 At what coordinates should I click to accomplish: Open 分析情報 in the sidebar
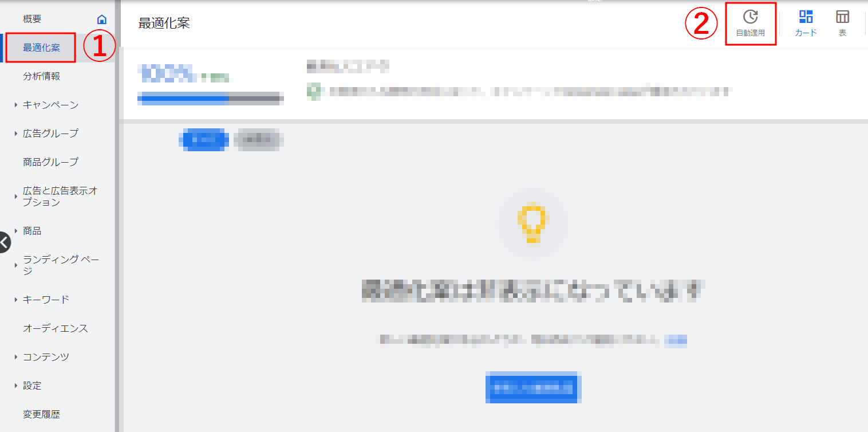[41, 76]
